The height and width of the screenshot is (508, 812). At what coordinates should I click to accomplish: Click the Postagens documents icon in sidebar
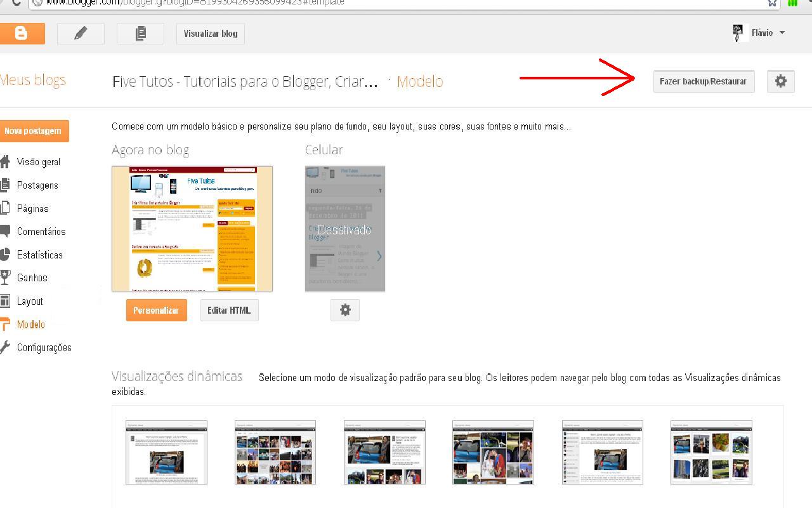click(x=5, y=185)
